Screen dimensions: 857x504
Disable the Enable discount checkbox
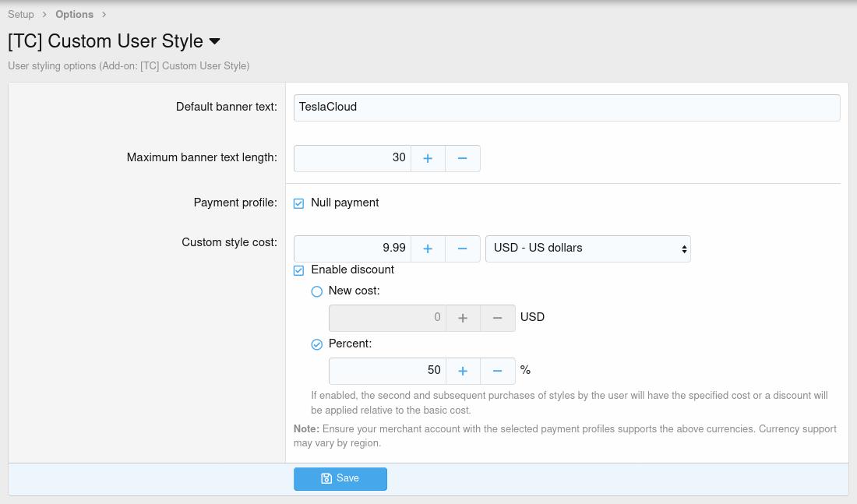[x=298, y=270]
